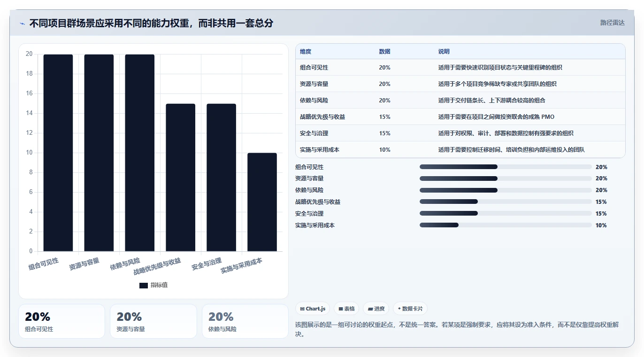The image size is (644, 357).
Task: Click the 表格 tag chip
Action: coord(346,309)
